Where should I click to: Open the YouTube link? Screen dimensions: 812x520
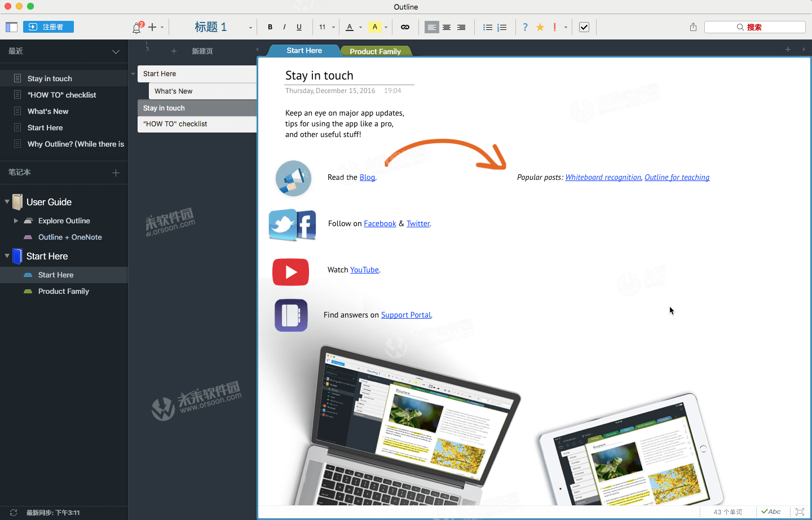tap(364, 270)
